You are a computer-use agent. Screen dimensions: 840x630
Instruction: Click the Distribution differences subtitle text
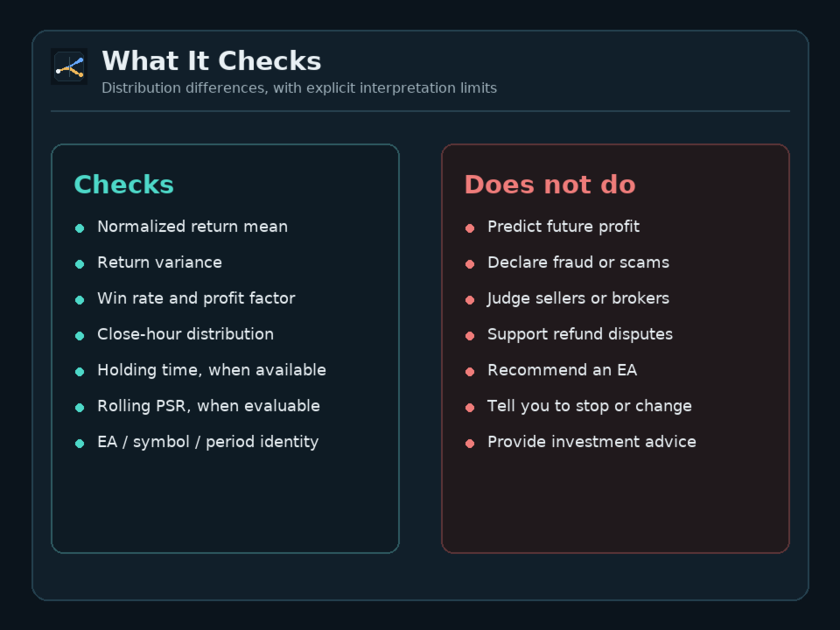pyautogui.click(x=299, y=87)
